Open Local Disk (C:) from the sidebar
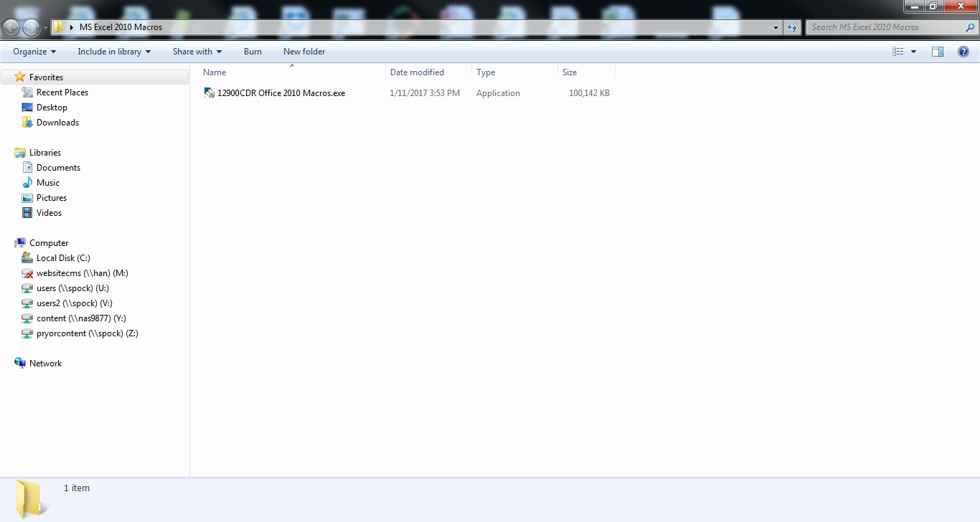 pyautogui.click(x=64, y=257)
